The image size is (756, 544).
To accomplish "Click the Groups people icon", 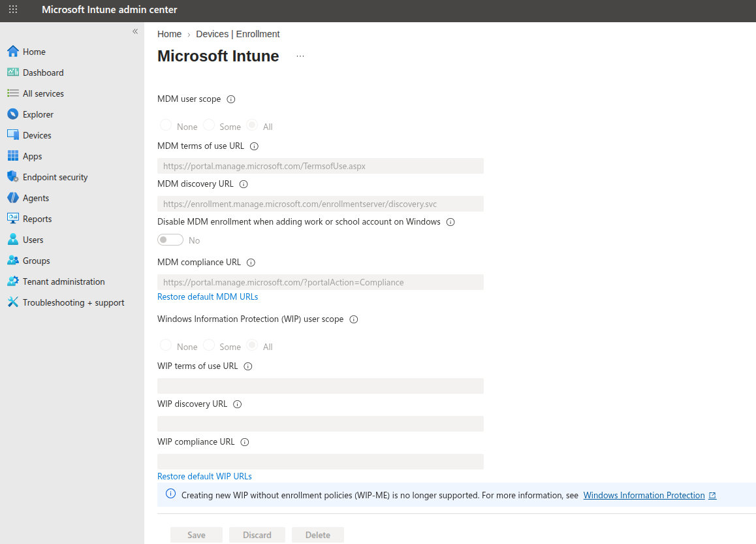I will click(x=13, y=261).
